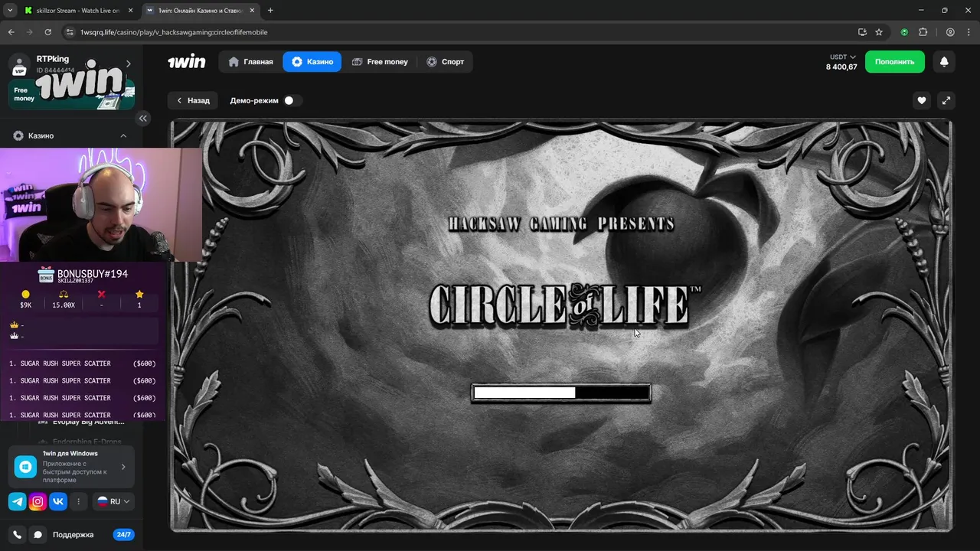Screen dimensions: 980x551
Task: Open the Telegram social link icon
Action: 17,501
